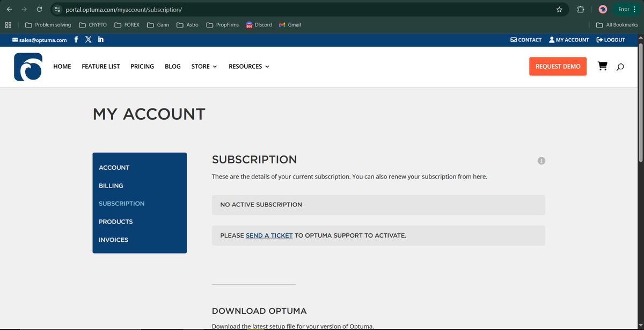Open site search magnifier icon
This screenshot has width=644, height=330.
pyautogui.click(x=620, y=67)
